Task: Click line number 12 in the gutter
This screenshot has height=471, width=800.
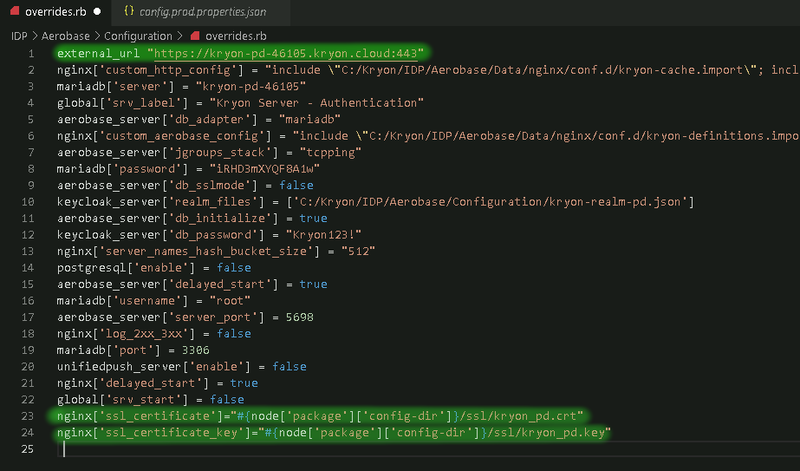Action: click(30, 234)
